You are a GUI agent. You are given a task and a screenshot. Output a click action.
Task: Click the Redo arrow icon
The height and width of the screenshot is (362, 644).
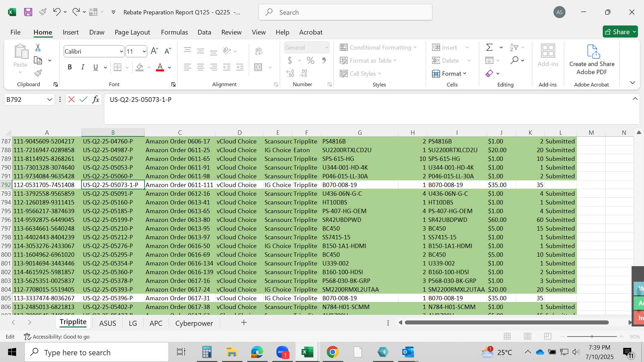click(x=76, y=12)
